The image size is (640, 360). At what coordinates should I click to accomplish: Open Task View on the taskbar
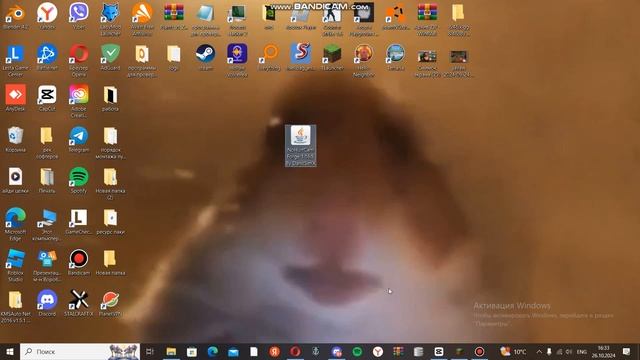click(x=150, y=351)
